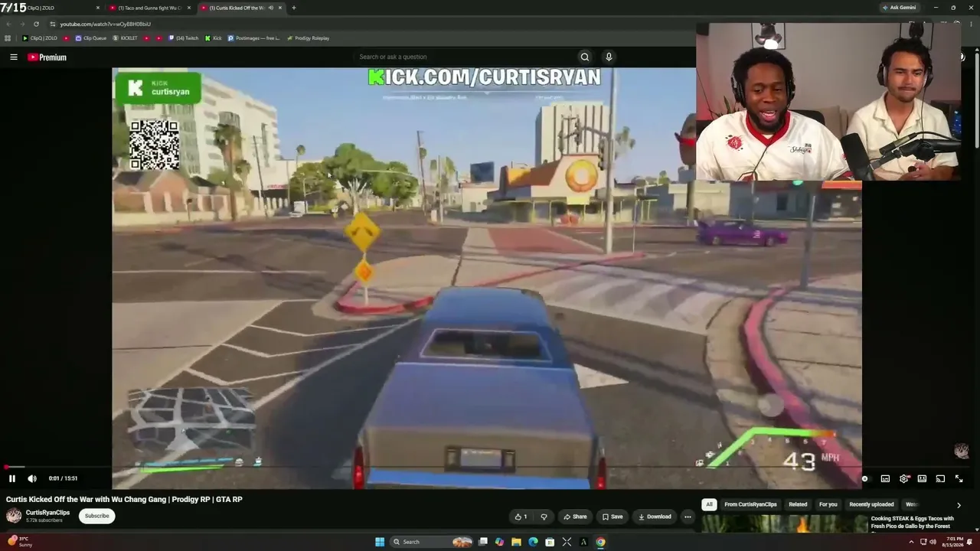Open the ClipQ | ZOLO bookmark

(x=40, y=38)
